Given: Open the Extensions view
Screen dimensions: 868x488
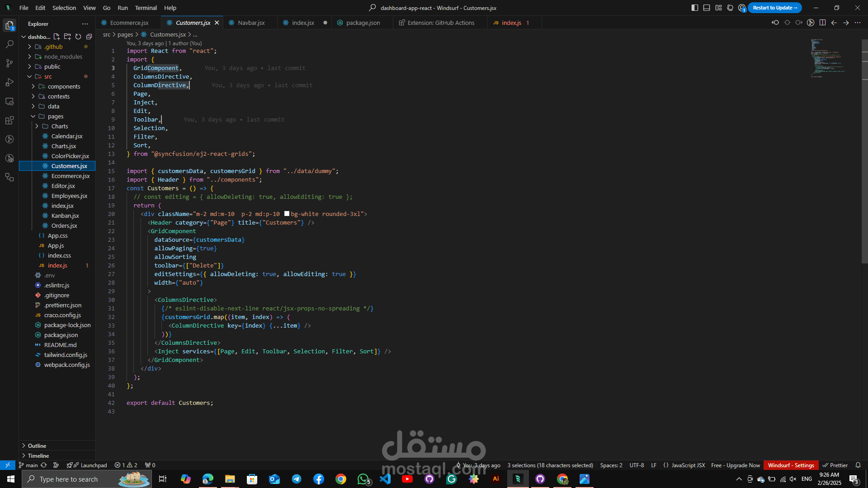Looking at the screenshot, I should click(9, 121).
